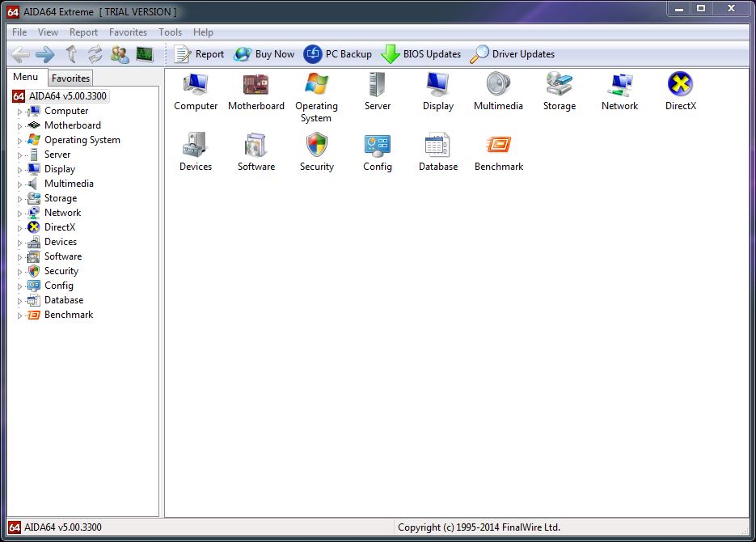Click the users icon in the toolbar
Screen dimensions: 756x542
pos(120,54)
